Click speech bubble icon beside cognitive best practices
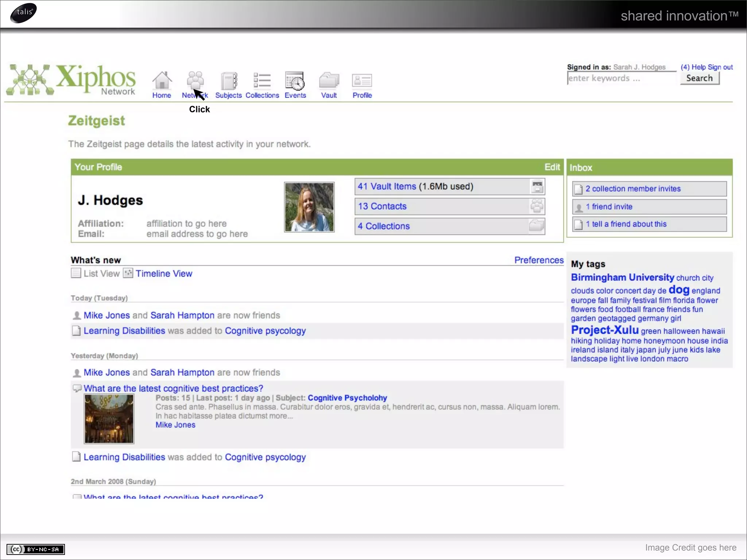Screen dimensions: 747x560 (x=77, y=388)
